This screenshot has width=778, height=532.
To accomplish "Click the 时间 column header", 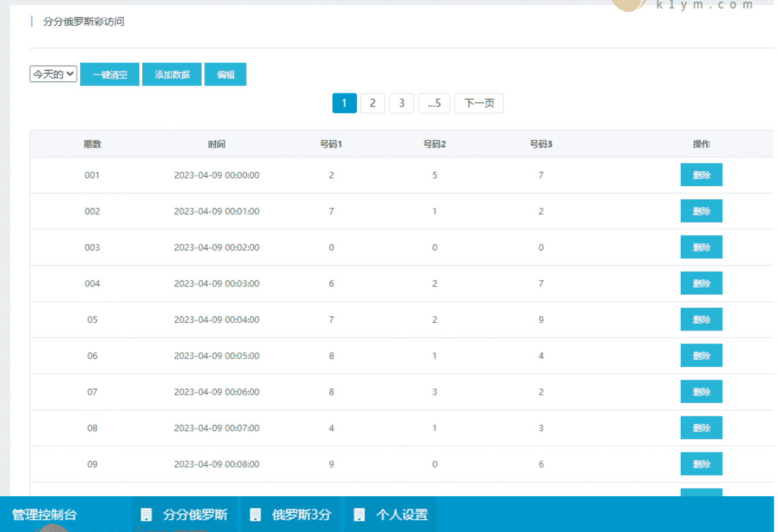I will [217, 144].
